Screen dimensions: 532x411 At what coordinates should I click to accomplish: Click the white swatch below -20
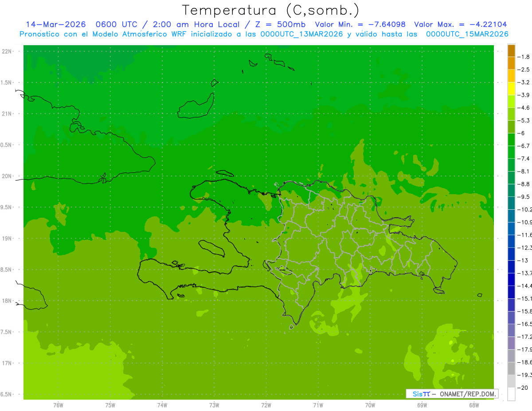click(x=511, y=394)
